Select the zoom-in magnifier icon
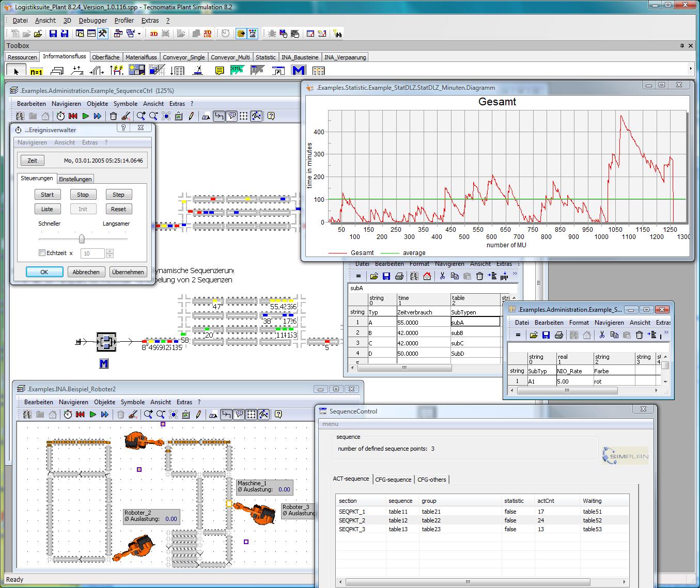 pos(140,116)
